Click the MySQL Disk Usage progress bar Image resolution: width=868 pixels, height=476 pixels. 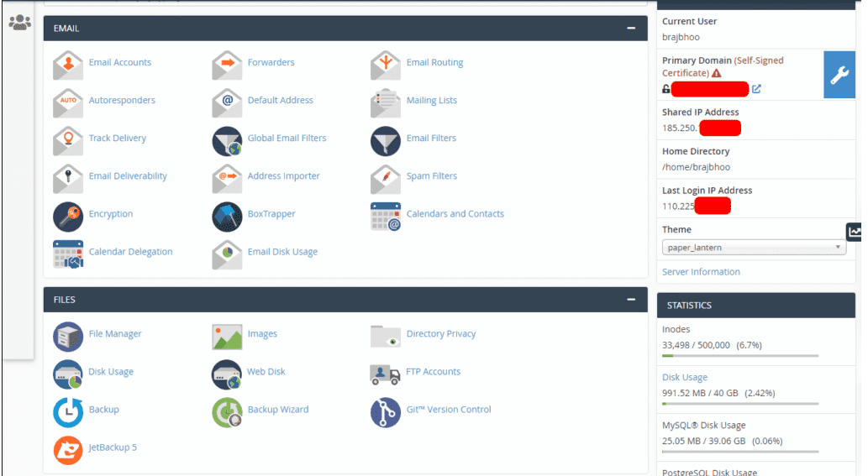tap(740, 452)
